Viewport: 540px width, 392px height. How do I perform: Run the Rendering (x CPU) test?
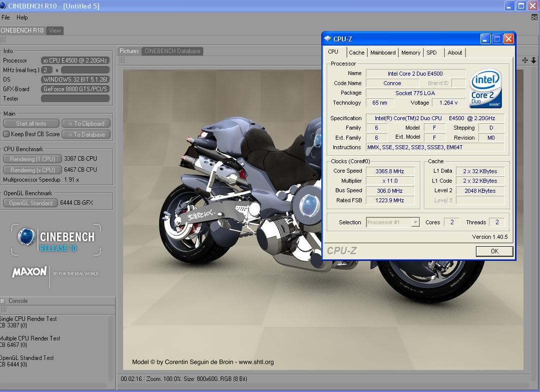[x=33, y=170]
